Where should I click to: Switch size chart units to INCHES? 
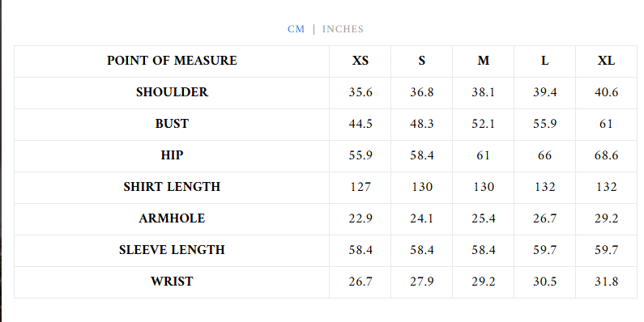pos(343,29)
